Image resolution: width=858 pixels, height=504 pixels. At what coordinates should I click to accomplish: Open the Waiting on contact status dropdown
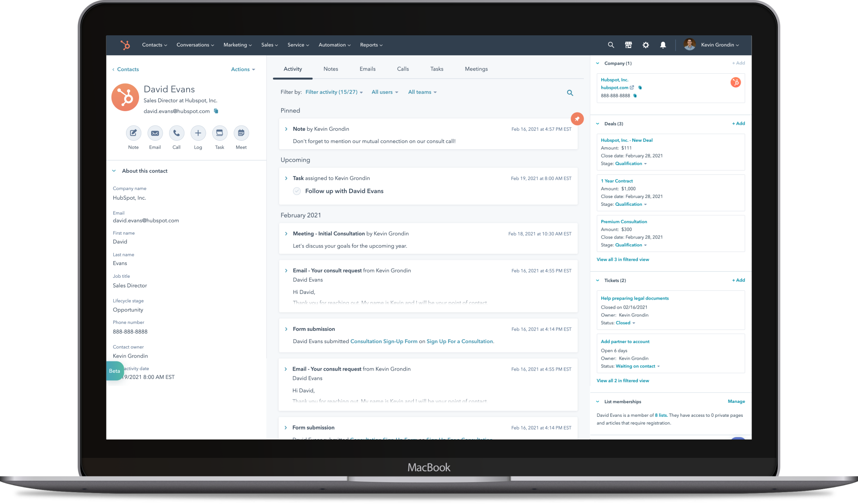point(637,366)
